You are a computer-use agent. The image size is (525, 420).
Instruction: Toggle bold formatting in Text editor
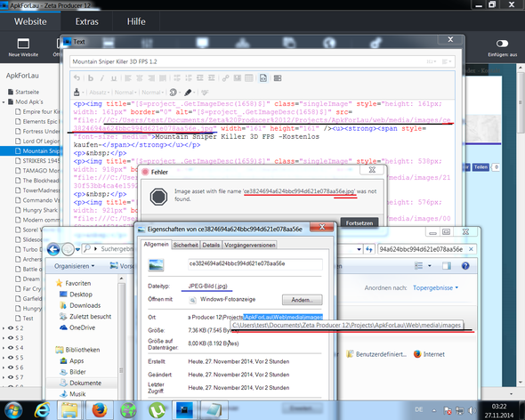pyautogui.click(x=91, y=78)
